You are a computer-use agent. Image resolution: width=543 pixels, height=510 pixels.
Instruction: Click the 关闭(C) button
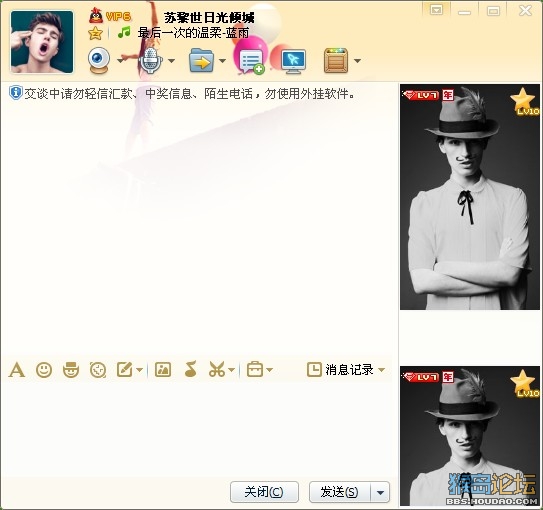point(264,492)
